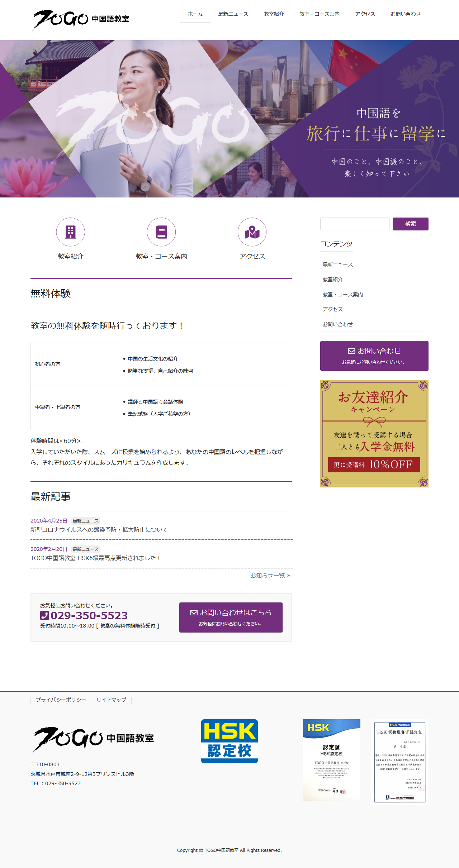Click the 受付時間10:00～18:00 text line
Viewport: 459px width, 868px height.
(x=100, y=626)
